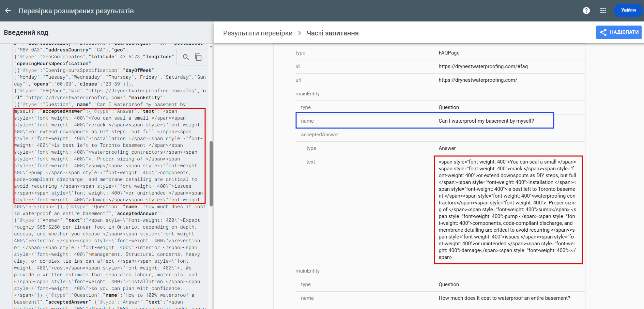The image size is (644, 309).
Task: Click the Введений код panel heading
Action: point(26,33)
